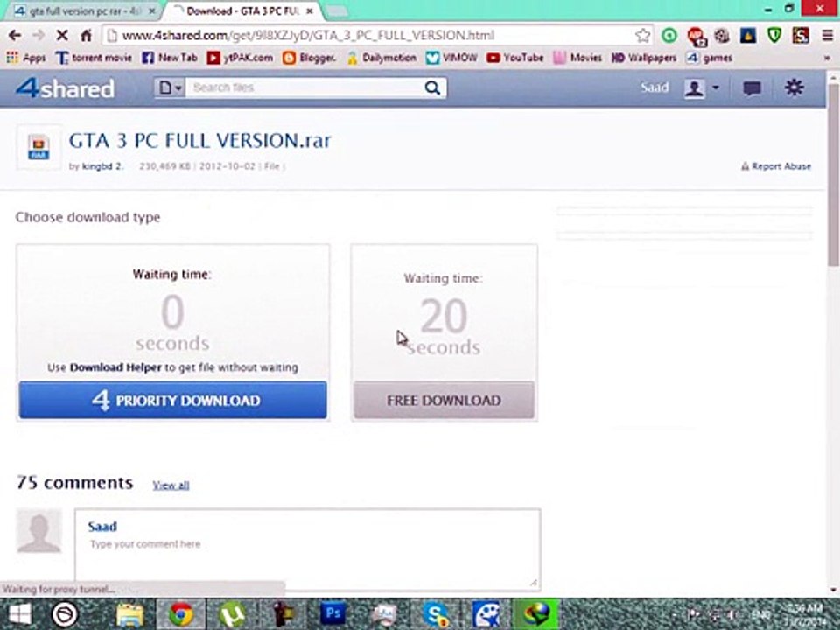Click the 4shared logo
The width and height of the screenshot is (840, 630).
(65, 87)
